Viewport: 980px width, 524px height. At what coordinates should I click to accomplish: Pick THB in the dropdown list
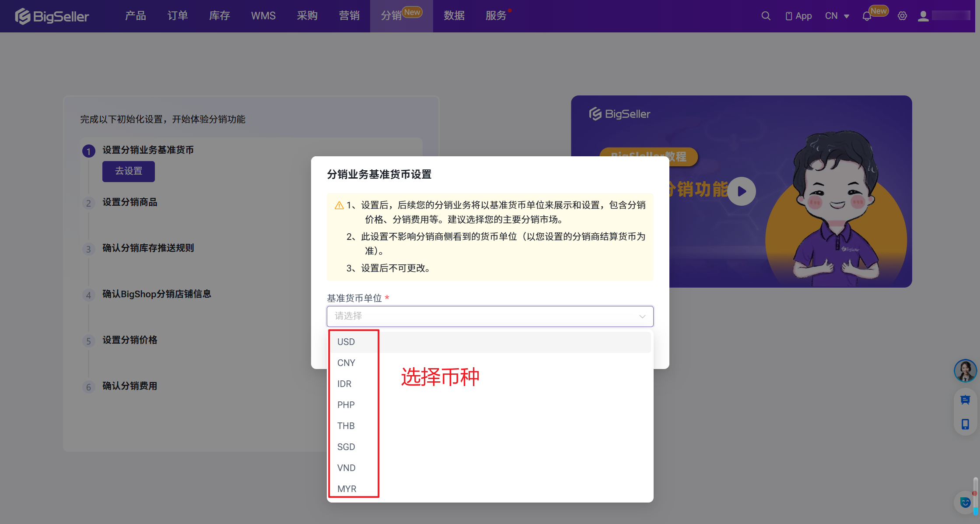pyautogui.click(x=346, y=426)
